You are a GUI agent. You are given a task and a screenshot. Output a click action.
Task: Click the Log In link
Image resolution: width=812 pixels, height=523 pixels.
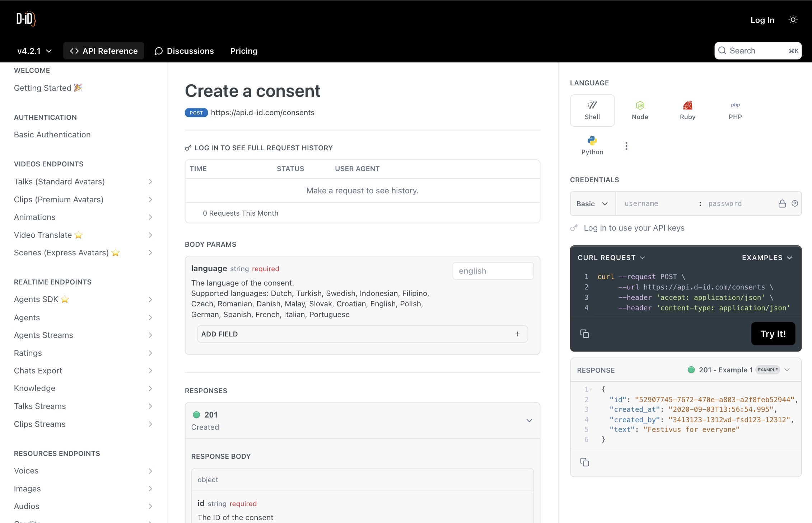(x=762, y=20)
